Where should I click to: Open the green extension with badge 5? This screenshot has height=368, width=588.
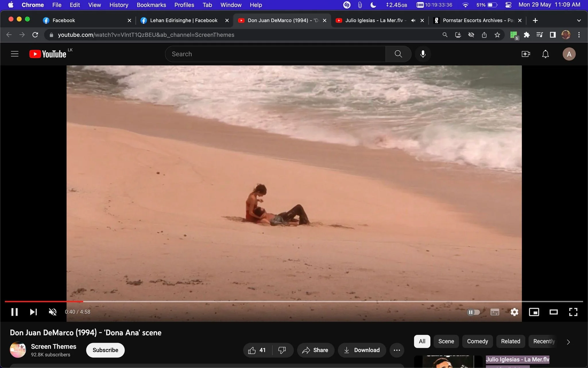point(514,35)
